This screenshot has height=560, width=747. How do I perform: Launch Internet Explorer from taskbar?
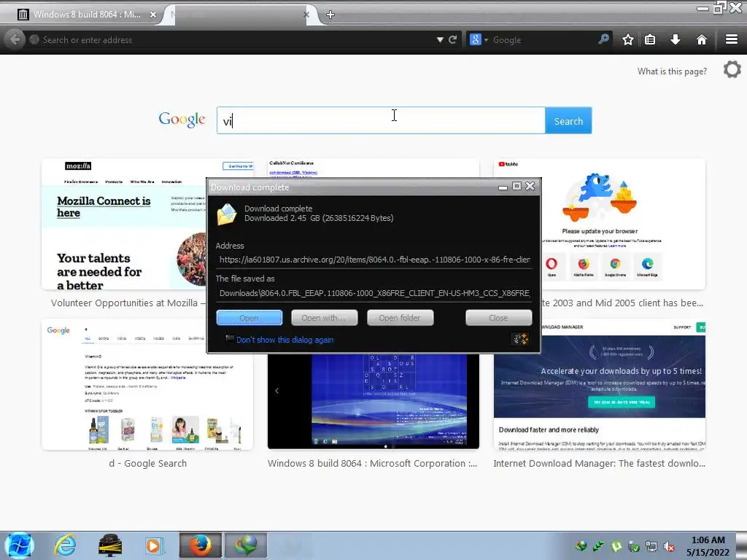[x=64, y=545]
